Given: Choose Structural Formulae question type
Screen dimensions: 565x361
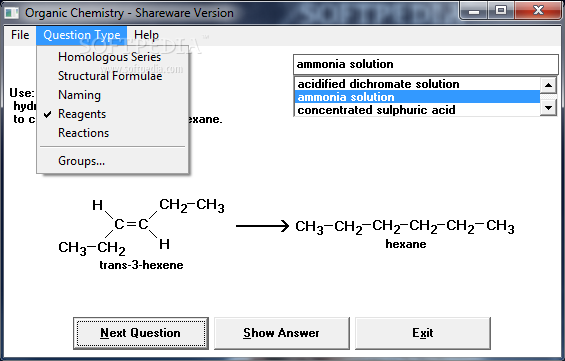Looking at the screenshot, I should point(112,76).
